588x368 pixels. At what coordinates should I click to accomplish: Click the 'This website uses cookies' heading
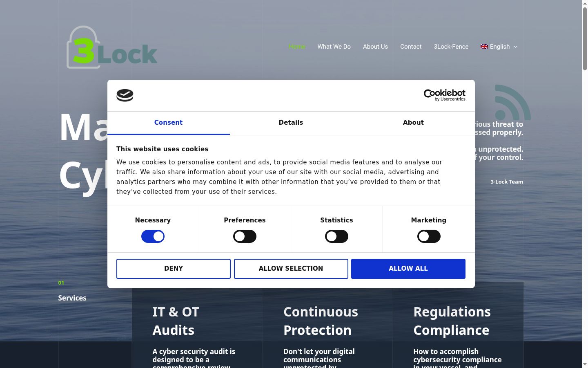pos(162,149)
